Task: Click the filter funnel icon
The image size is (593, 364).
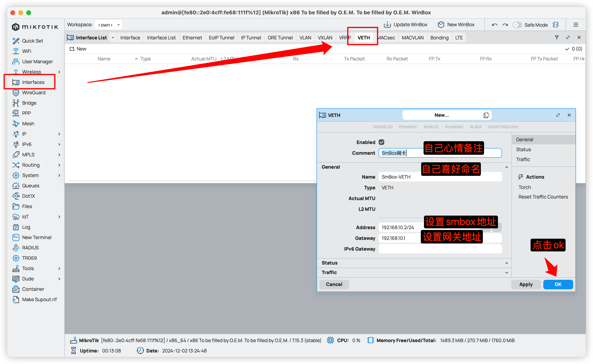Action: click(557, 38)
